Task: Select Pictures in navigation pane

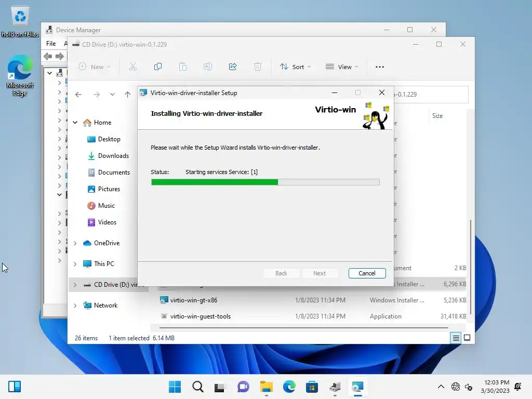Action: click(103, 189)
